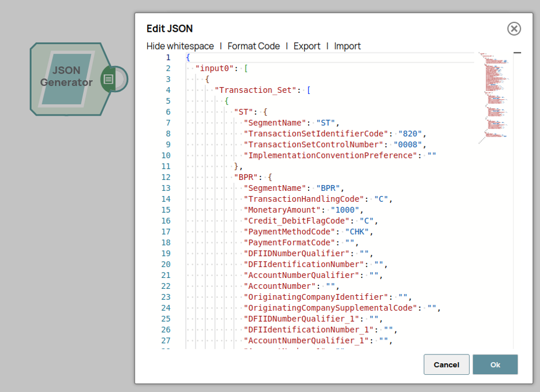Click Import in editor toolbar
The image size is (540, 392).
pyautogui.click(x=347, y=46)
